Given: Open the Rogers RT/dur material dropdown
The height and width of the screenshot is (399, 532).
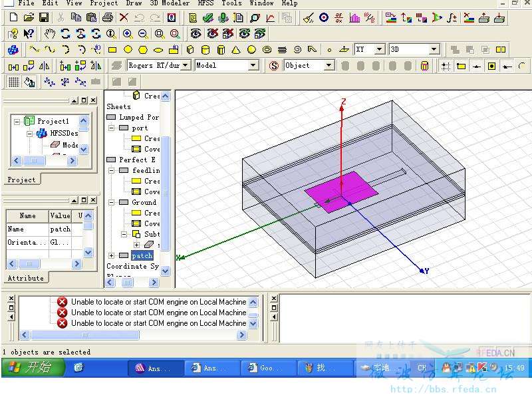Looking at the screenshot, I should point(186,65).
